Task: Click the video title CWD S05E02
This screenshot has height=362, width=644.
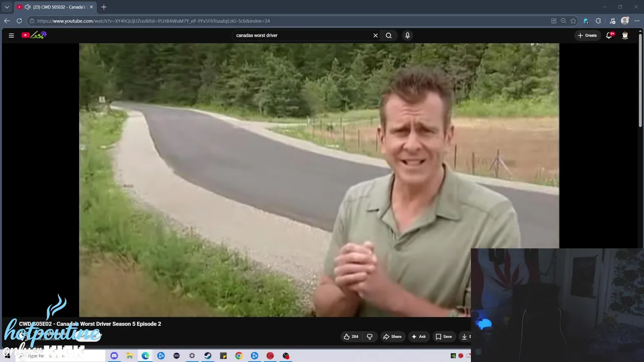Action: pyautogui.click(x=90, y=324)
